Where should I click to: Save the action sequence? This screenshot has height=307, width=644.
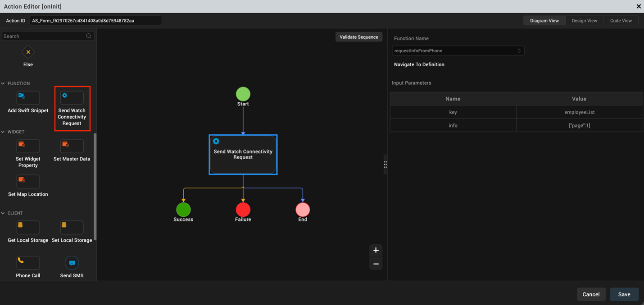624,294
